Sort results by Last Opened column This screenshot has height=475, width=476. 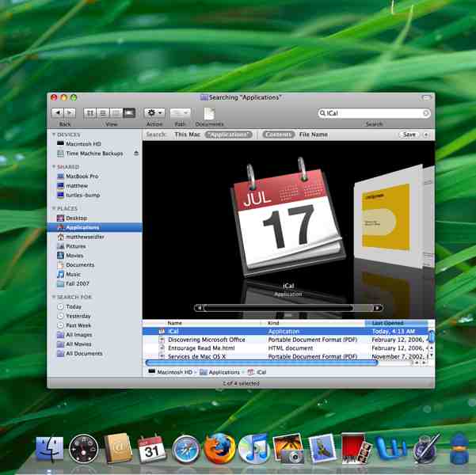397,323
